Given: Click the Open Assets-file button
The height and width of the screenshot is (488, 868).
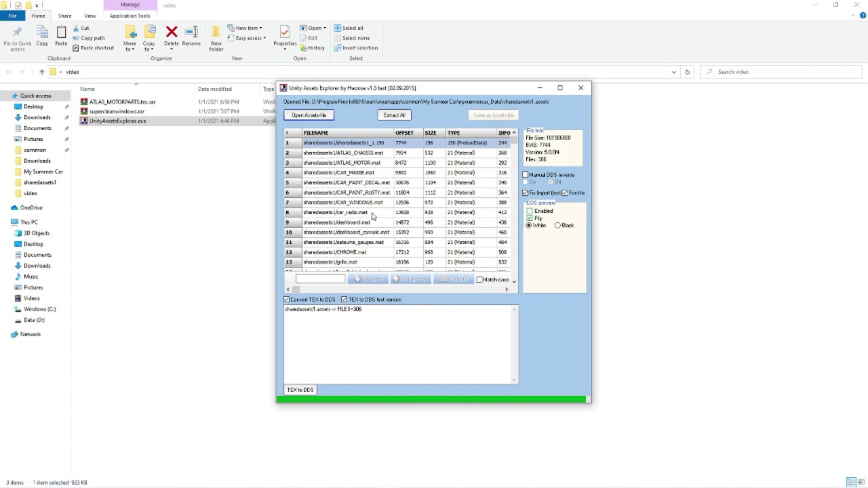Looking at the screenshot, I should tap(309, 115).
